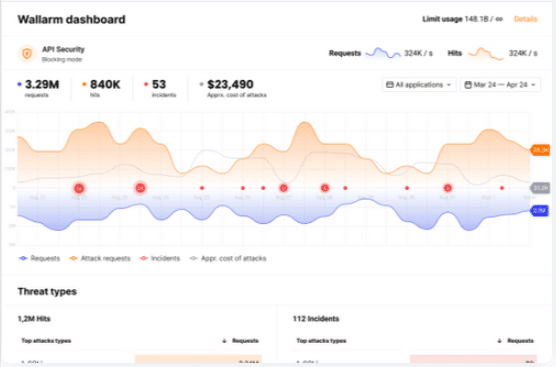
Task: Click down-arrow sort icon in Hits table
Action: click(x=224, y=341)
